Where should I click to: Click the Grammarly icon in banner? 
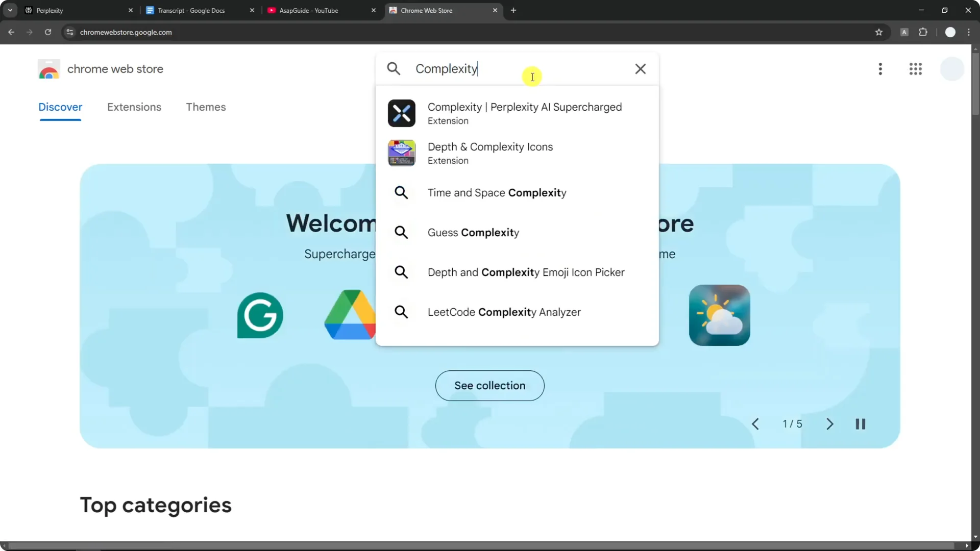pos(260,315)
